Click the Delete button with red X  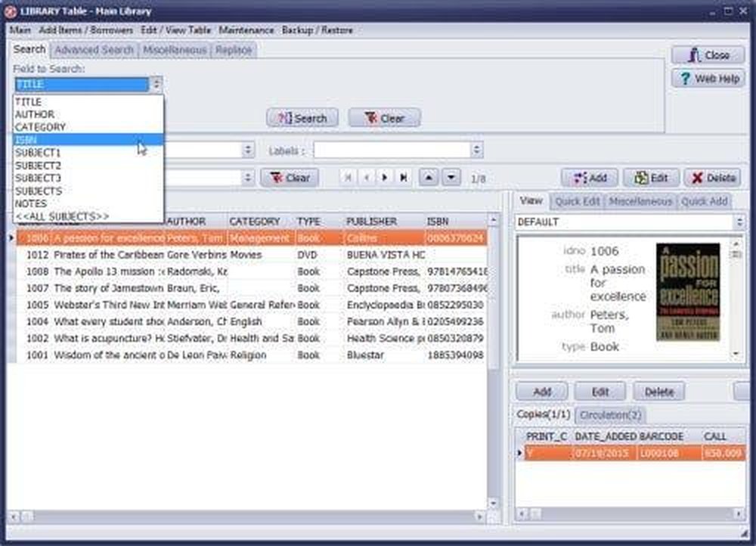(713, 178)
